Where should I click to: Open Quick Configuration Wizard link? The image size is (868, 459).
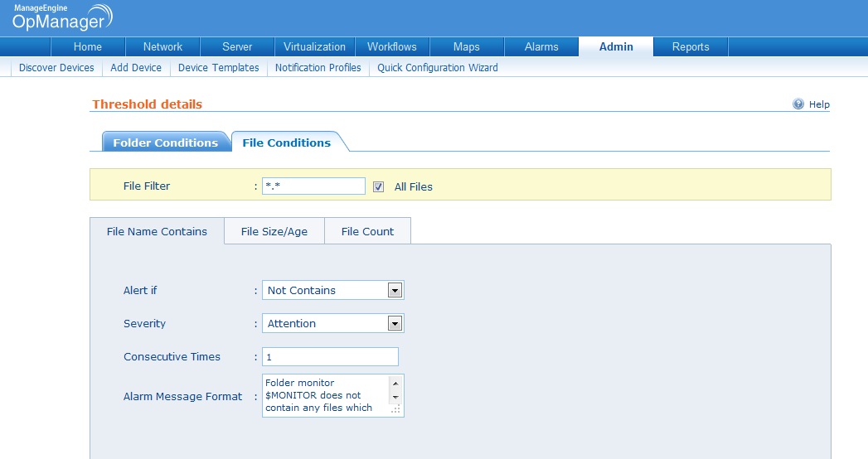[437, 68]
